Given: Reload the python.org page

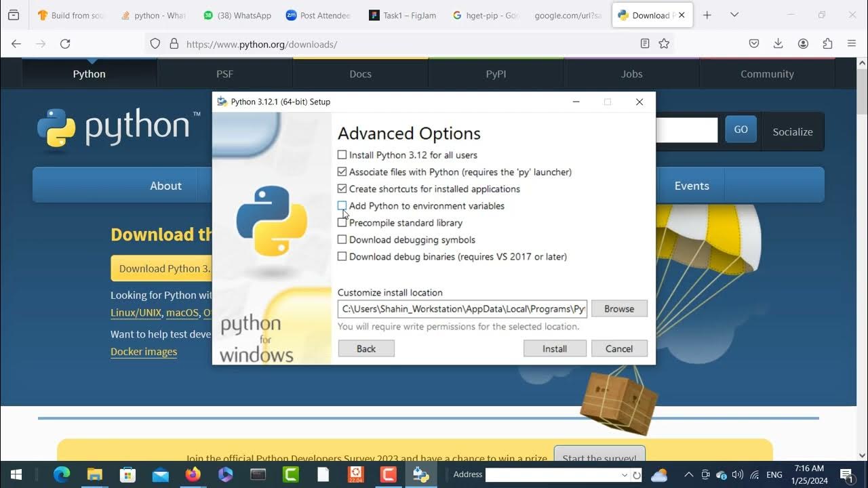Looking at the screenshot, I should 65,43.
